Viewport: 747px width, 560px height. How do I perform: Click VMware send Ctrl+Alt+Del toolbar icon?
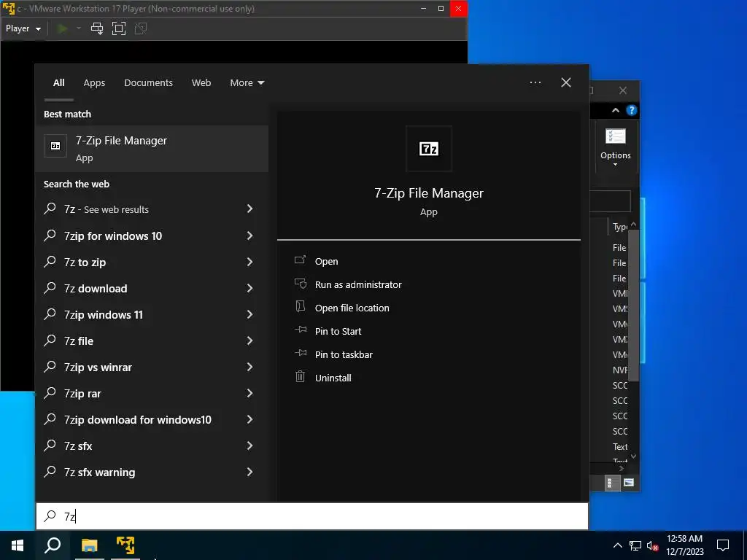point(97,28)
